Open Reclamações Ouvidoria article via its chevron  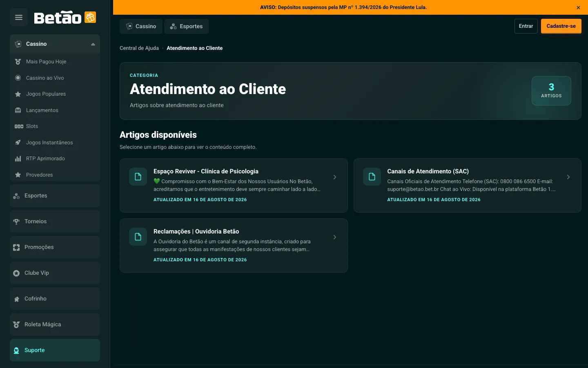click(335, 237)
